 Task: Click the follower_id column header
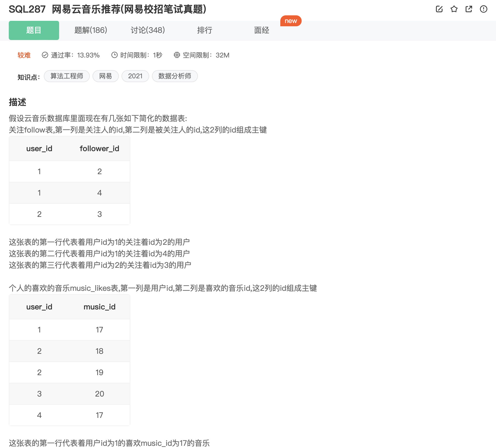click(99, 148)
